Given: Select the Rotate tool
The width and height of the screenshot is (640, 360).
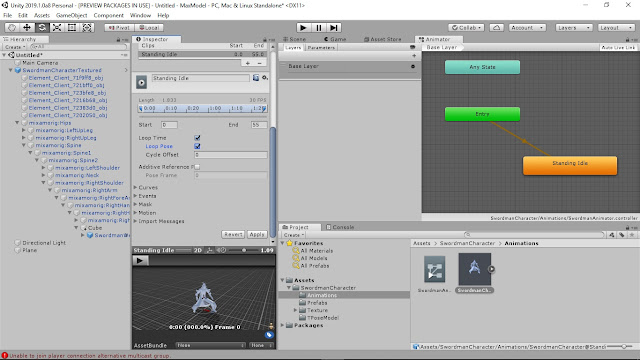Looking at the screenshot, I should point(42,27).
